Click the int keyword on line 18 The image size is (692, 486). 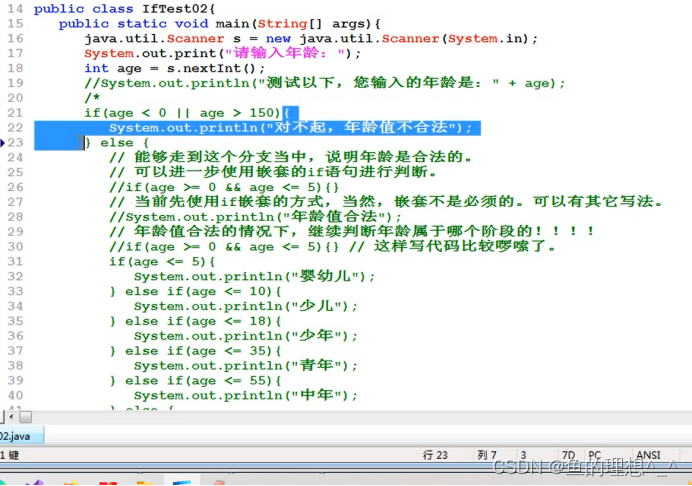coord(96,68)
